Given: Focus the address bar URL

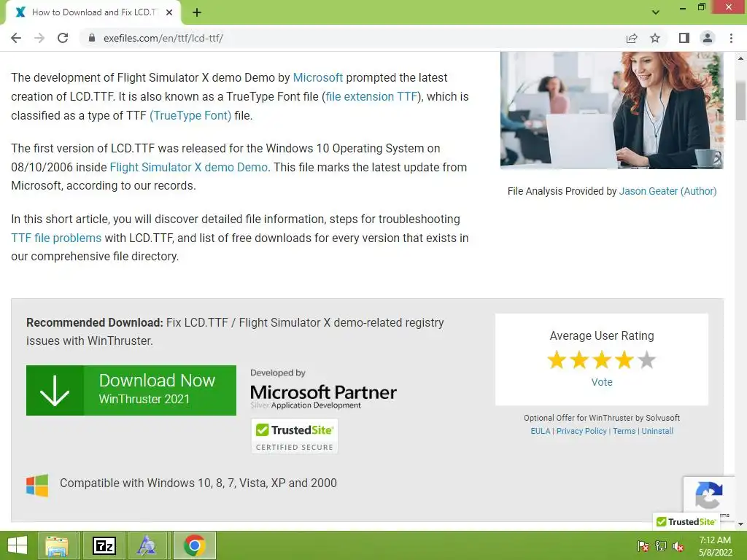Looking at the screenshot, I should pyautogui.click(x=163, y=38).
